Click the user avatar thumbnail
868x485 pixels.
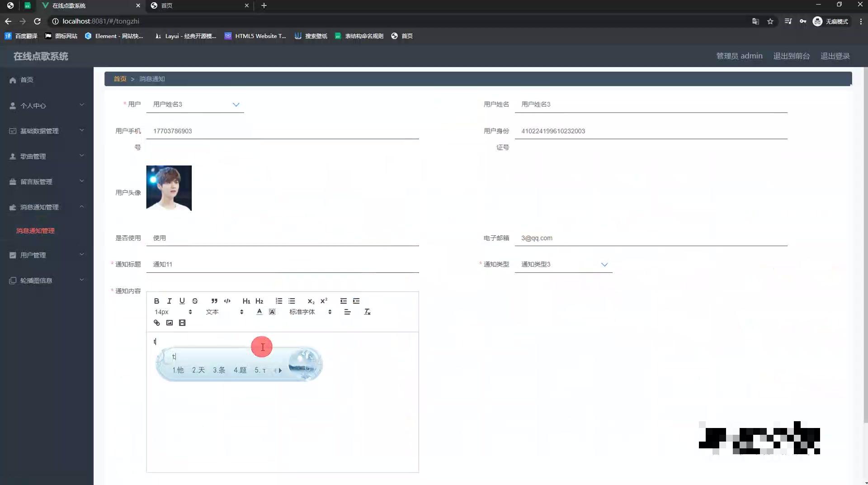tap(169, 188)
